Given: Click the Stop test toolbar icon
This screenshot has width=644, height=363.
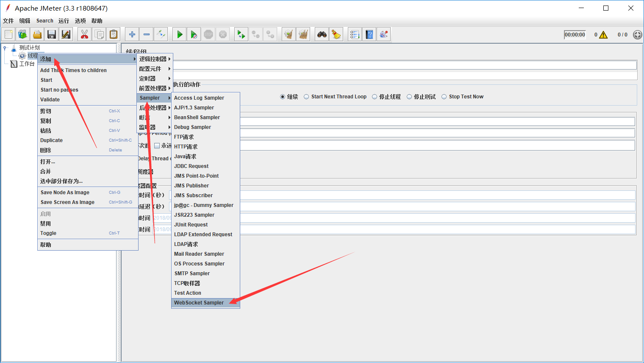Looking at the screenshot, I should (208, 34).
